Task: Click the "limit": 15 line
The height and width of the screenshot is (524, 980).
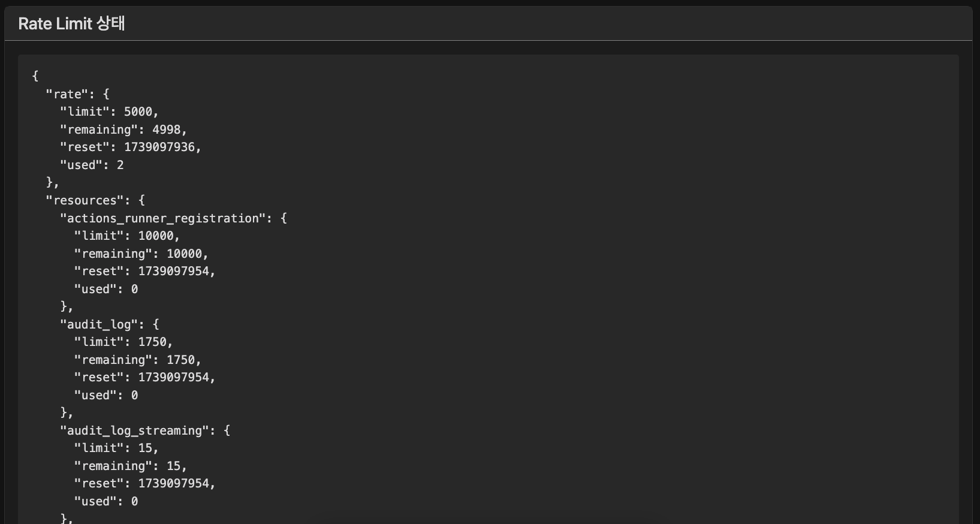Action: tap(116, 448)
